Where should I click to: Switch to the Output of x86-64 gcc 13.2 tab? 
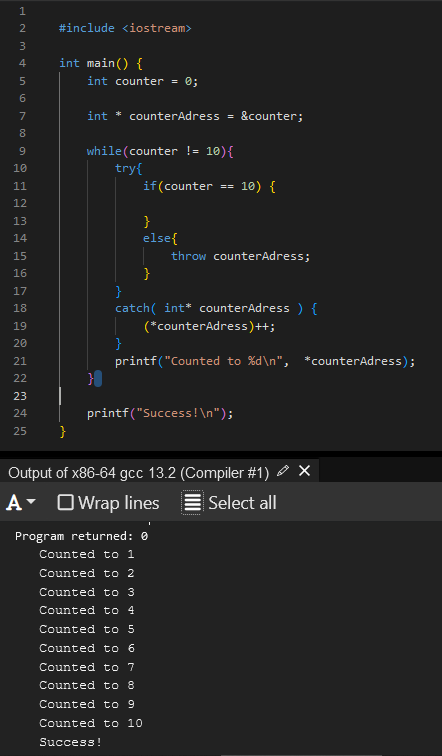[x=138, y=473]
